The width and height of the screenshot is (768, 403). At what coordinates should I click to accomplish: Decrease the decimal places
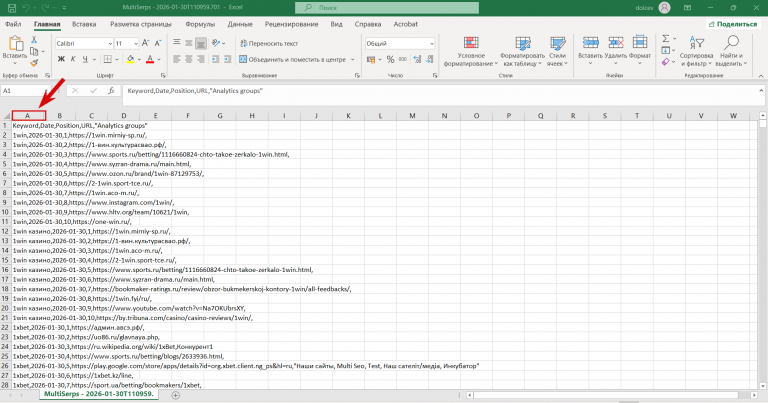(x=430, y=59)
